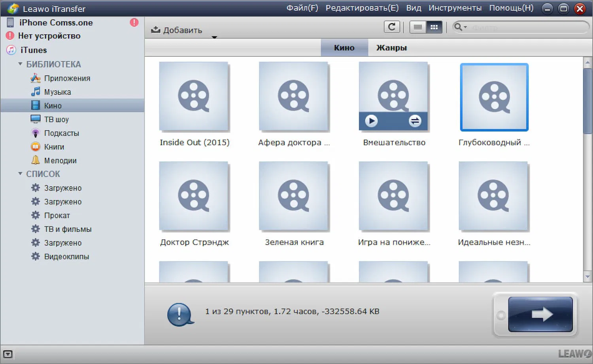The image size is (593, 364).
Task: Click the red warning badge beside iPhone Comss.one
Action: [134, 23]
